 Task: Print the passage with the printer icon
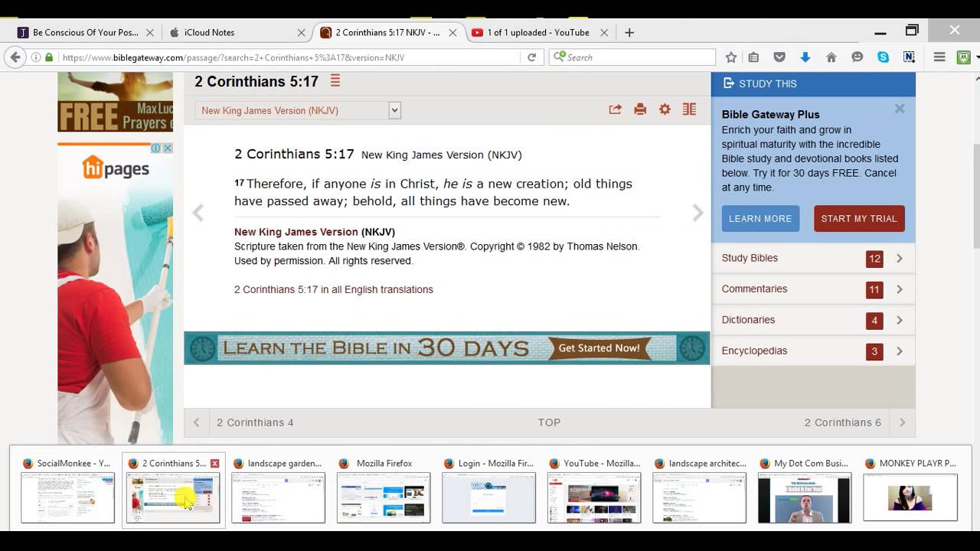[x=640, y=109]
